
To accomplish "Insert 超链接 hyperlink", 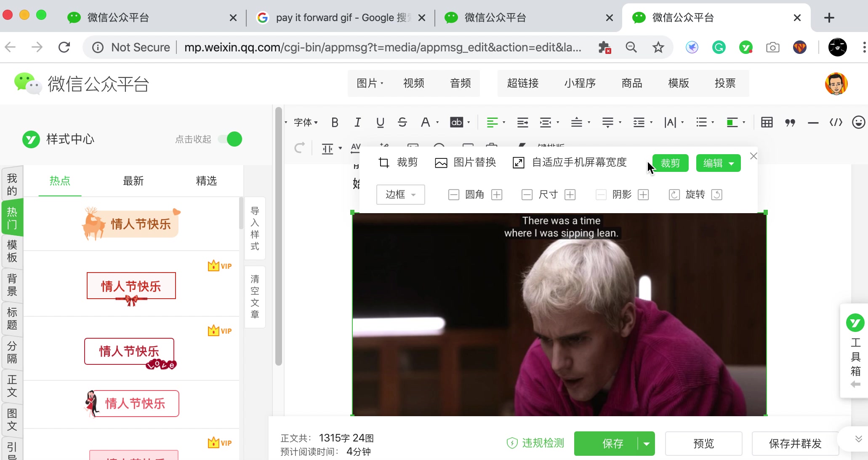I will [x=523, y=83].
